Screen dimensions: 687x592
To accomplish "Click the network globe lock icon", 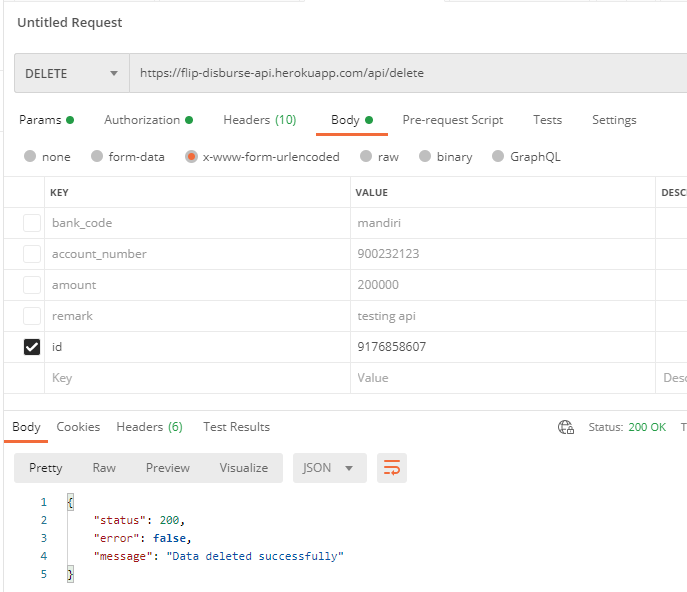I will pyautogui.click(x=566, y=427).
